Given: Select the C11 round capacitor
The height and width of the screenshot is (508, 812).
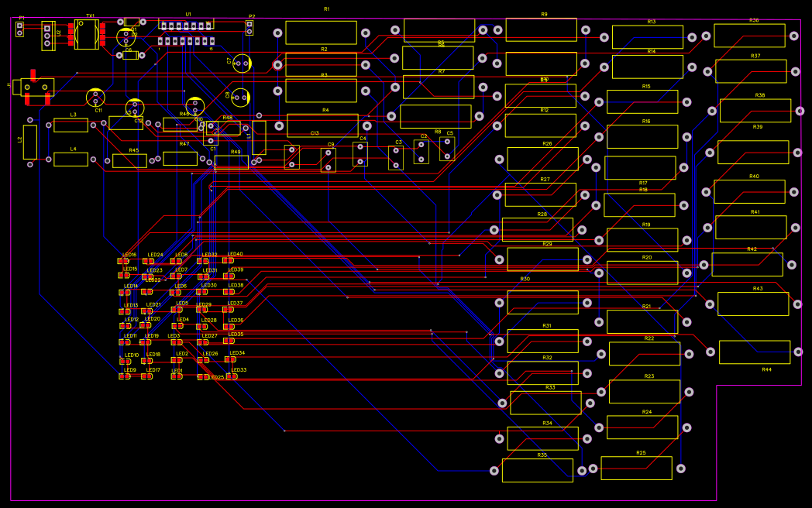Looking at the screenshot, I should [x=95, y=98].
